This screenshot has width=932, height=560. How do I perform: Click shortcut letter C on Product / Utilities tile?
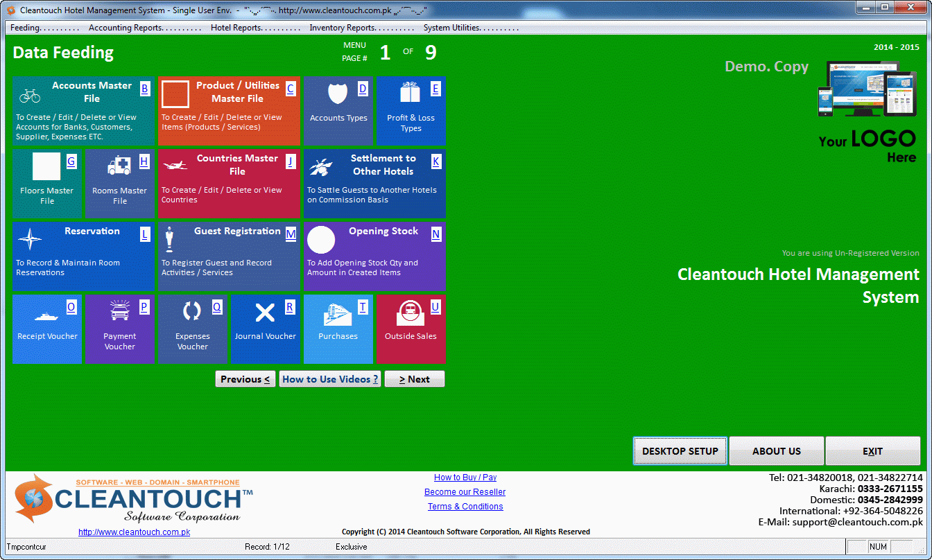[291, 89]
